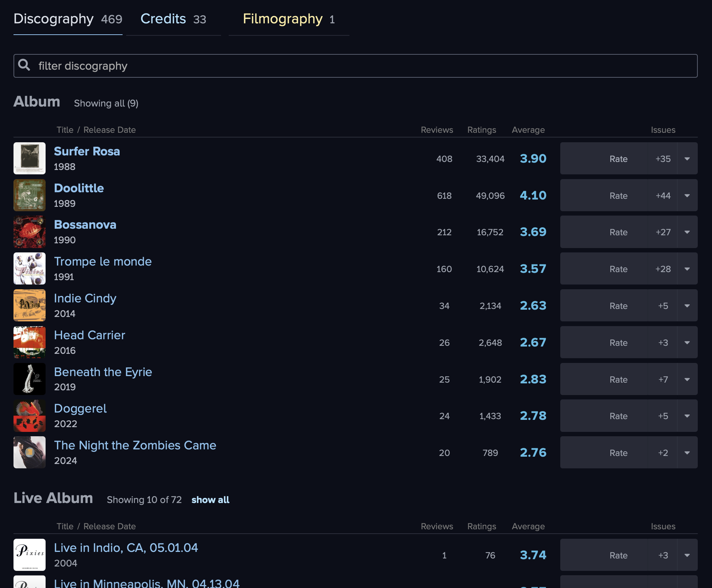Image resolution: width=712 pixels, height=588 pixels.
Task: Open the Head Carrier album link
Action: 89,335
